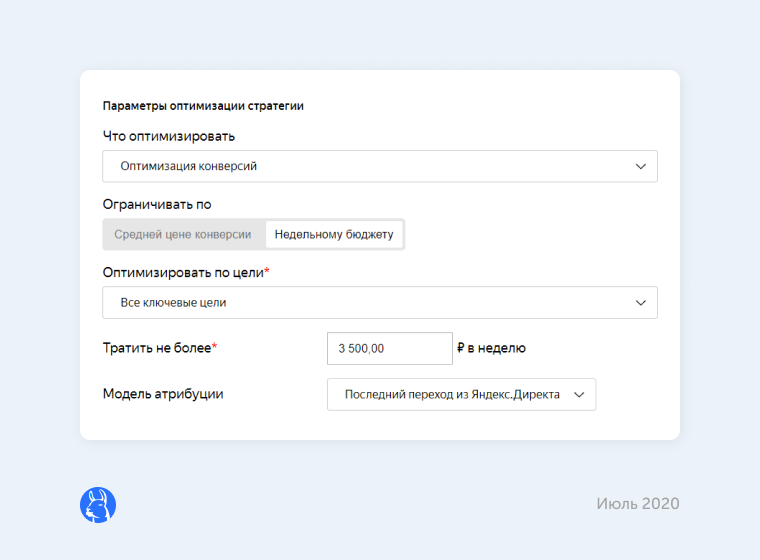This screenshot has height=560, width=760.
Task: Select 'Недельному бюджету' toggle option
Action: point(334,235)
